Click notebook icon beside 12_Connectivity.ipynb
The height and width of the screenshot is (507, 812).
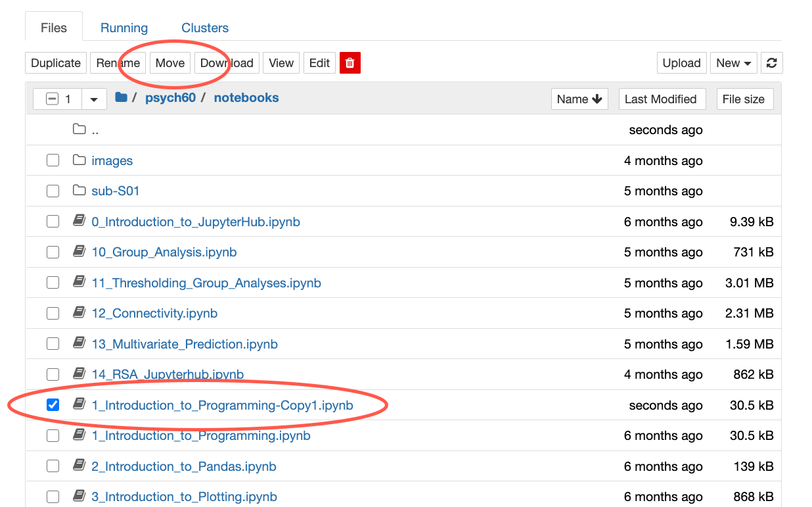tap(79, 313)
